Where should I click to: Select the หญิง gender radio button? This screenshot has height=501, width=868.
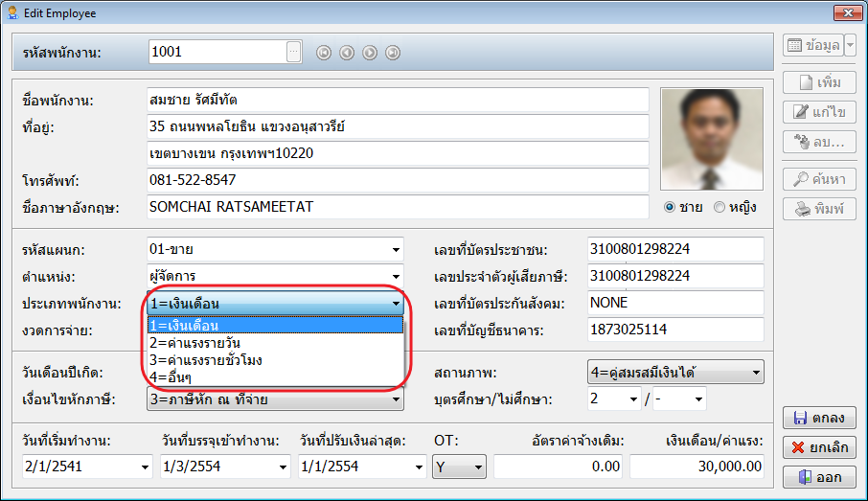point(720,207)
